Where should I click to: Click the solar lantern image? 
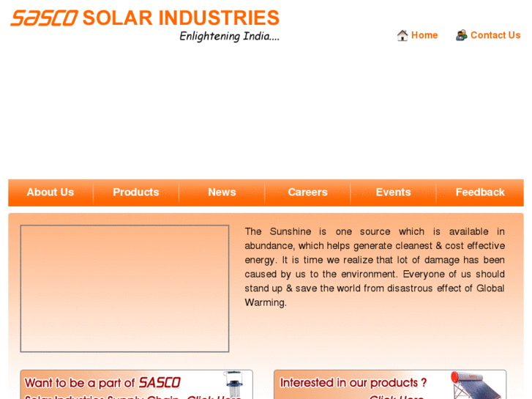coord(233,384)
